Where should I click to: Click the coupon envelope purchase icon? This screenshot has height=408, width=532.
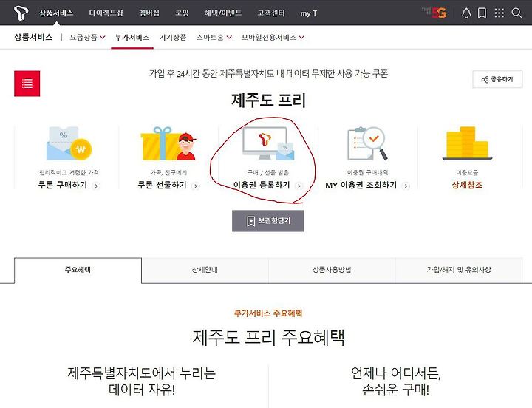[x=69, y=143]
